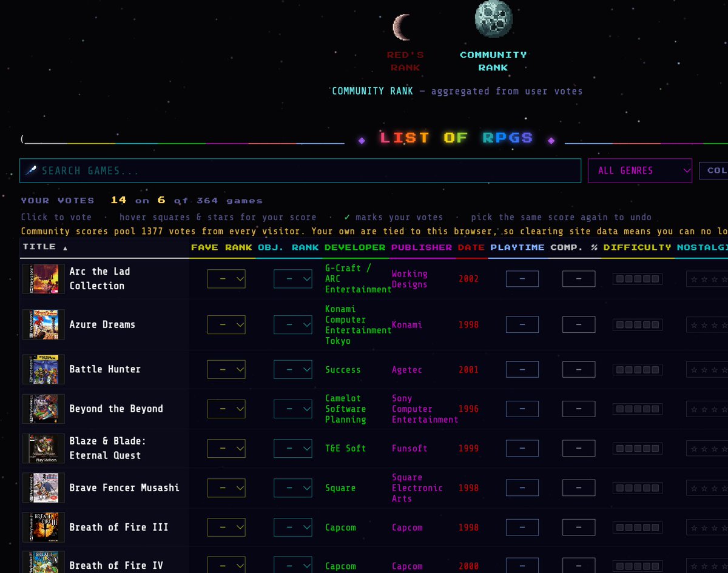Click the partially visible COL button
728x573 pixels.
point(714,170)
